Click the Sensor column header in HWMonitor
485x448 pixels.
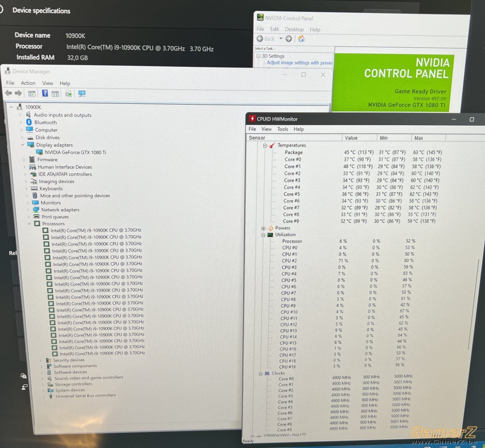point(294,138)
